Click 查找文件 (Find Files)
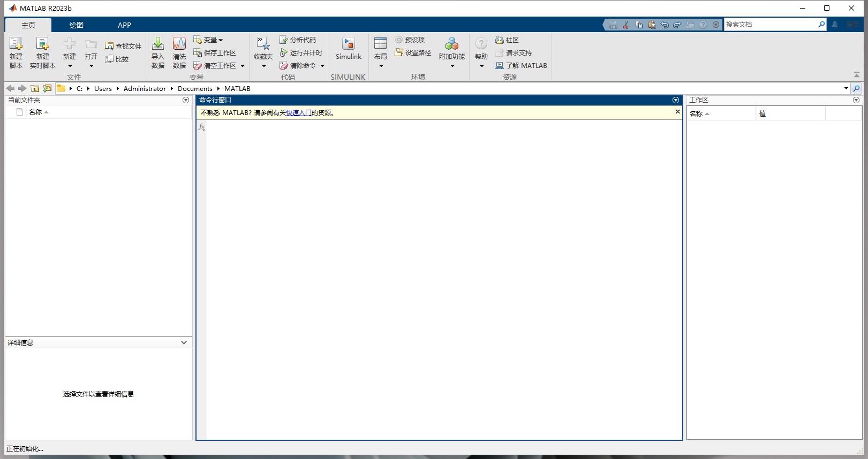This screenshot has height=459, width=868. point(123,46)
